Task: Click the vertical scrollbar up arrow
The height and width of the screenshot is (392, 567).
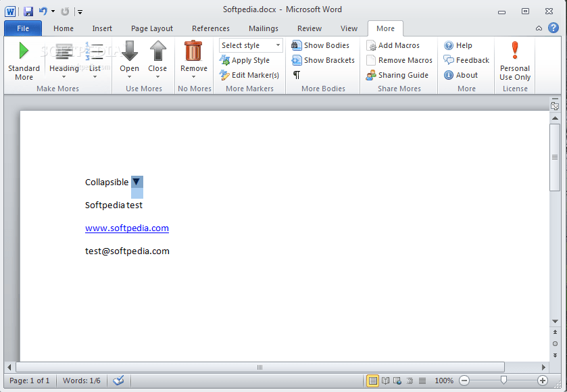Action: coord(555,118)
